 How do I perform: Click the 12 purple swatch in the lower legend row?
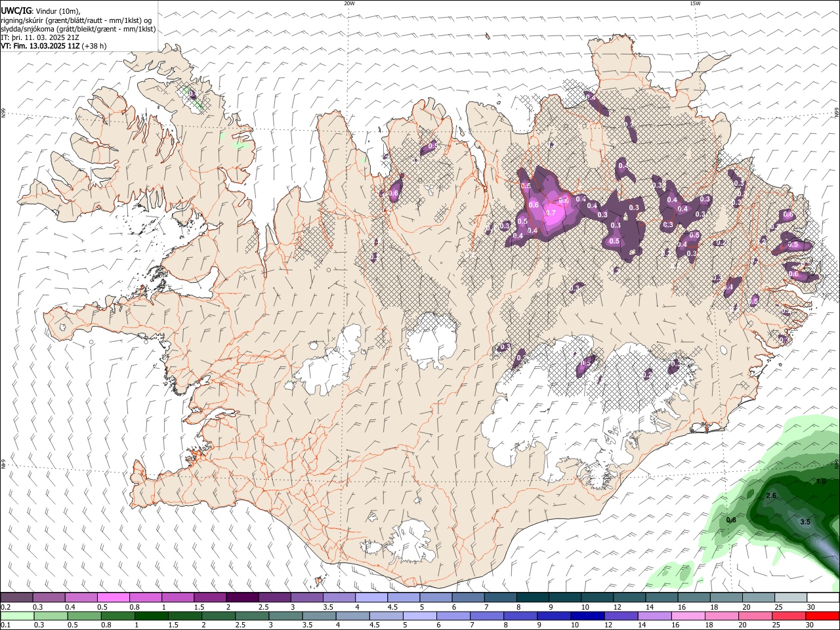coord(620,616)
